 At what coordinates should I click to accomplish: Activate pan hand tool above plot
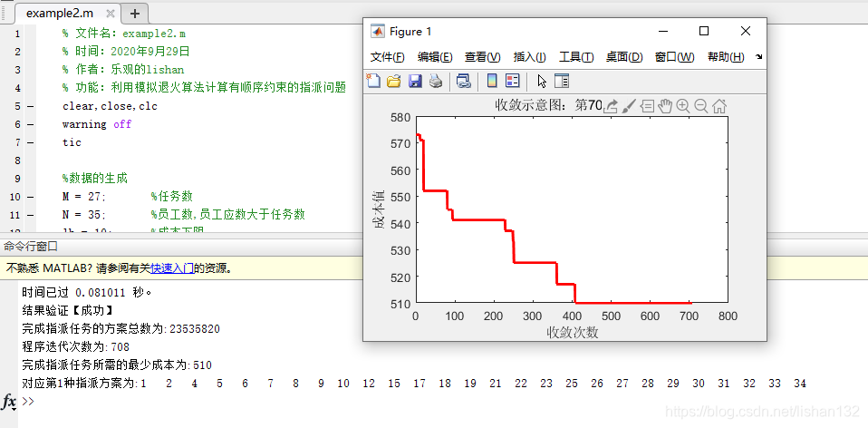coord(665,106)
